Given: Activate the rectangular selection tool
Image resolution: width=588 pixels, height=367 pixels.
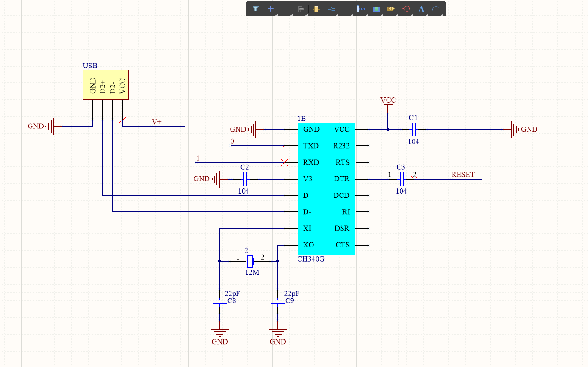Looking at the screenshot, I should pos(286,8).
